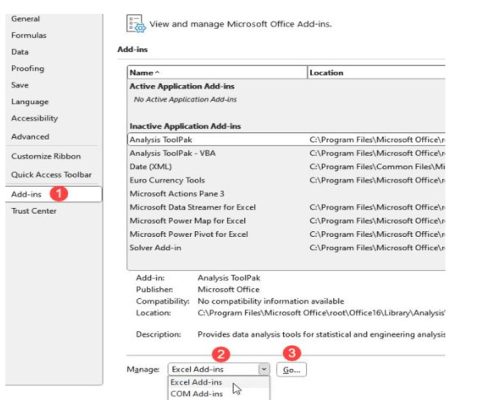The height and width of the screenshot is (400, 477).
Task: Click the Go... button
Action: click(x=291, y=369)
